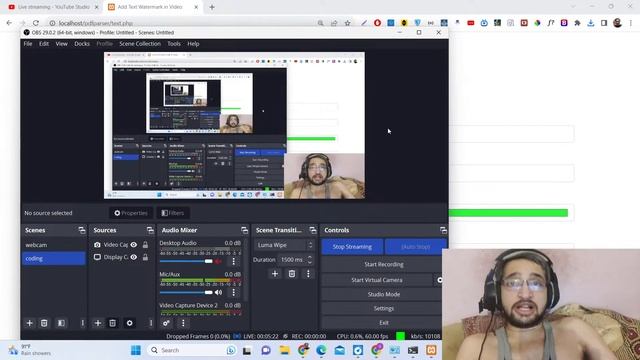
Task: Open the browser downloads icon
Action: pos(591,23)
